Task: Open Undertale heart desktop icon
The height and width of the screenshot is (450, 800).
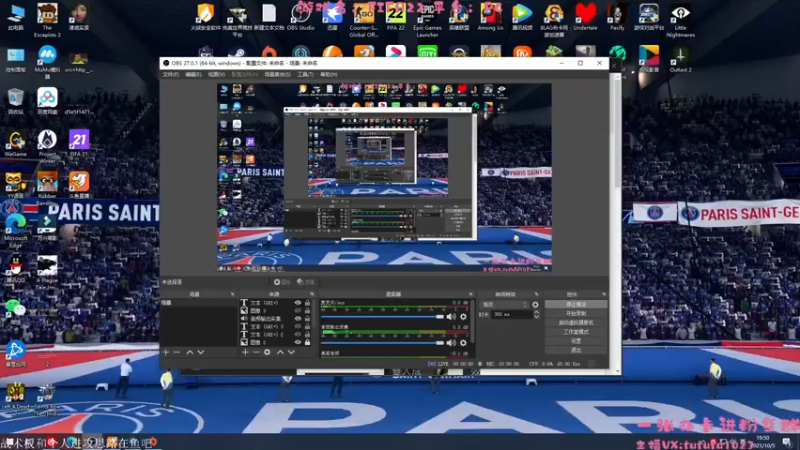Action: 585,18
